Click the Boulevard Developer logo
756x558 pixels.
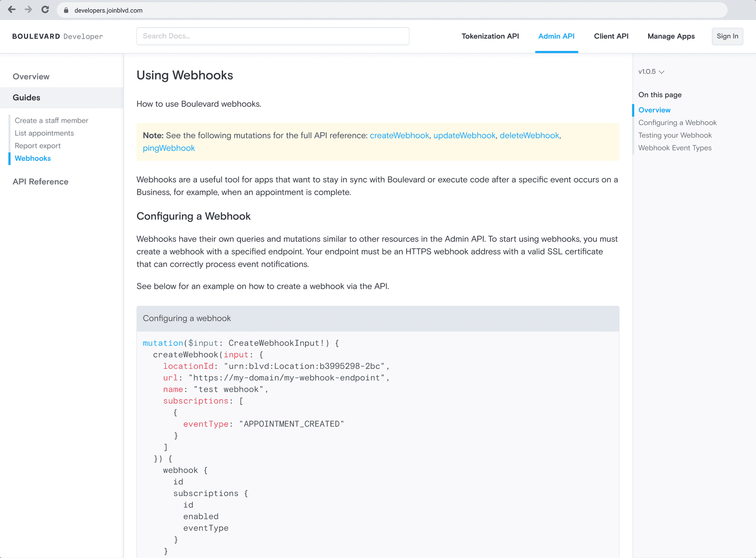point(57,36)
